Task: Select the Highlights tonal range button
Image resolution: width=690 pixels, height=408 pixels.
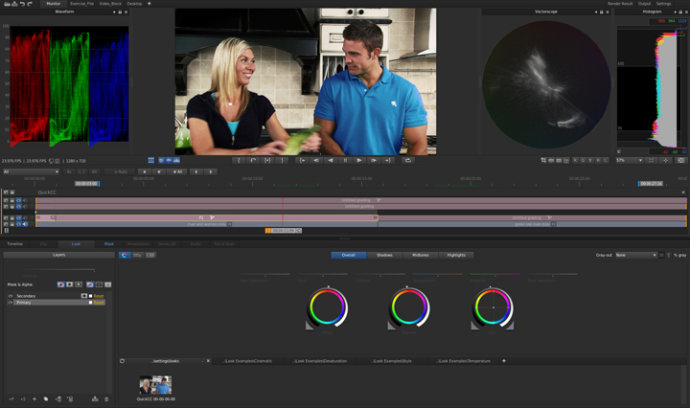Action: pos(456,255)
